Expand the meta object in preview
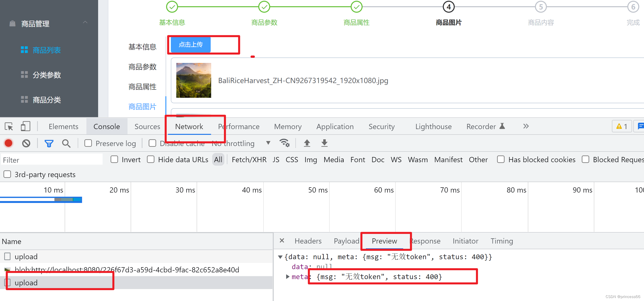The height and width of the screenshot is (301, 644). (287, 277)
